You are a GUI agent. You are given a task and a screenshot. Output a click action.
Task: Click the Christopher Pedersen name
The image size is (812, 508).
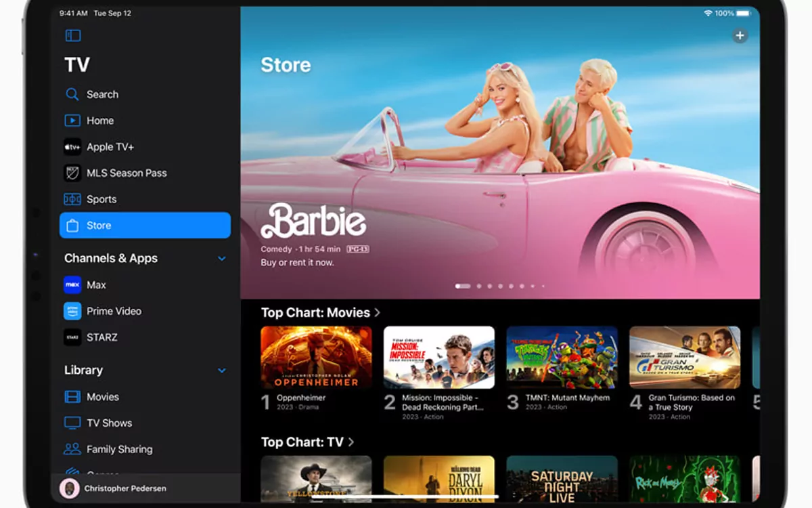pyautogui.click(x=125, y=488)
